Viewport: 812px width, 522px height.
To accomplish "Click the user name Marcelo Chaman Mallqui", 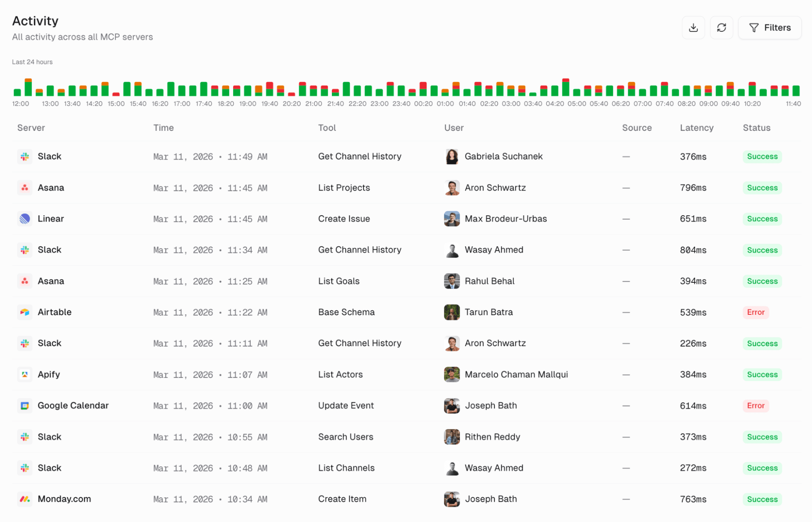I will (516, 375).
